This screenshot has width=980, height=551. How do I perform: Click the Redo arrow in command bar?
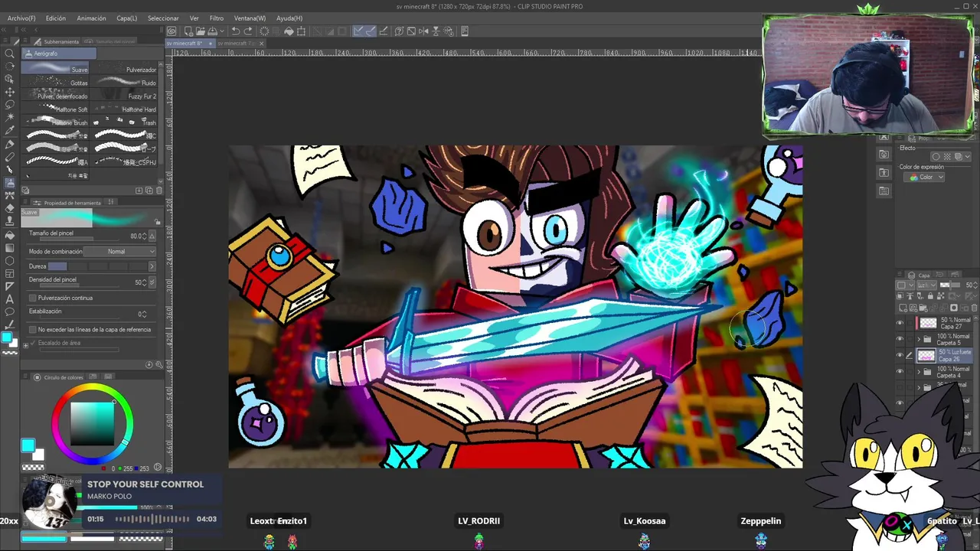pyautogui.click(x=248, y=31)
